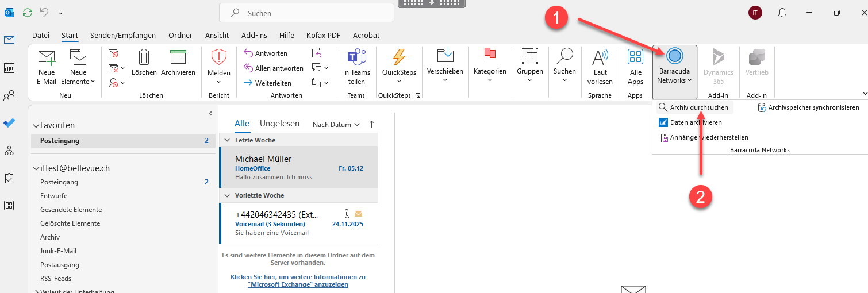Select Archiv durchsuchen in Barracuda menu
Screen dimensions: 868x293
click(693, 107)
